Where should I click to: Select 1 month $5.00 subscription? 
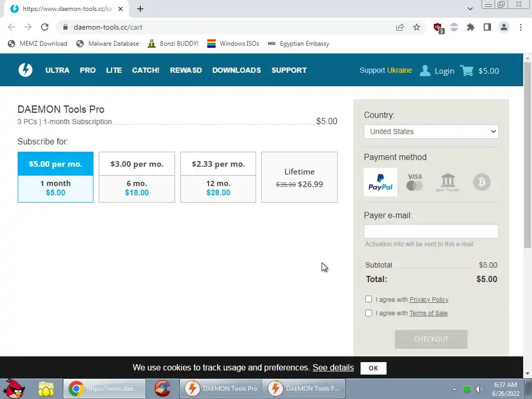point(55,177)
